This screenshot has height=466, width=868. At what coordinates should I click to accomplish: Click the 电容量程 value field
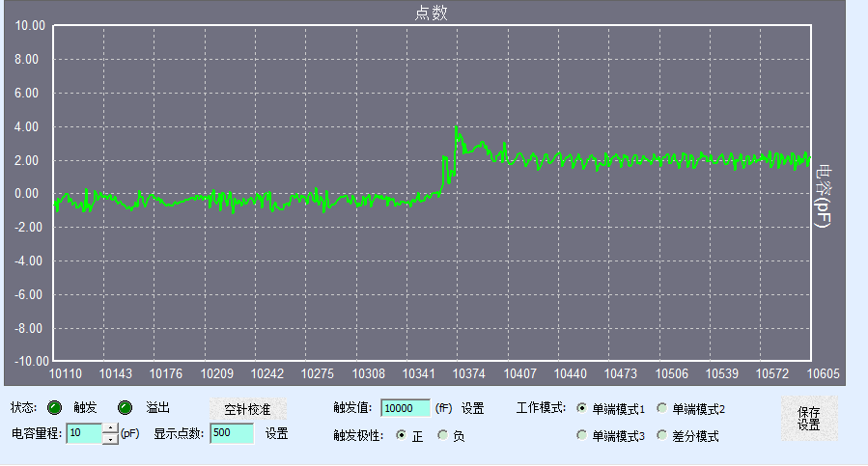coord(84,434)
